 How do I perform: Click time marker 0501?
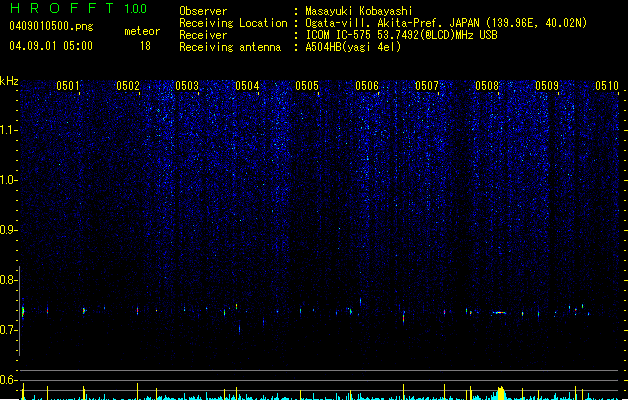point(67,86)
